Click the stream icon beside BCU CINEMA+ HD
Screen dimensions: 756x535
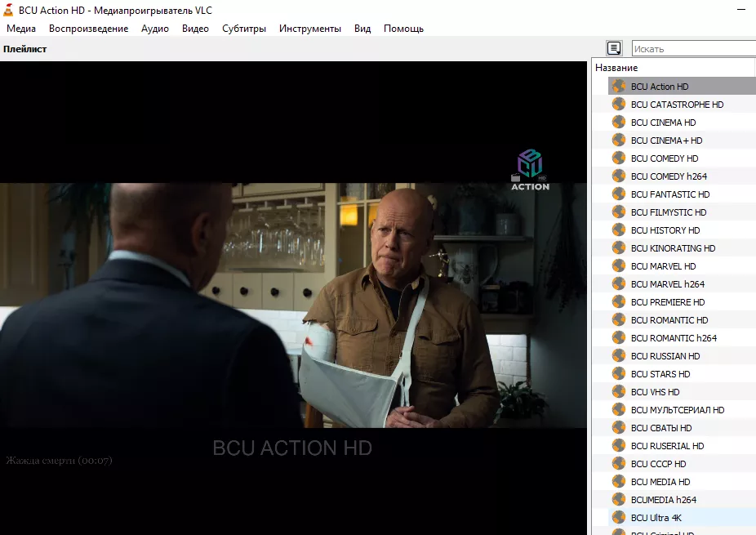(619, 140)
